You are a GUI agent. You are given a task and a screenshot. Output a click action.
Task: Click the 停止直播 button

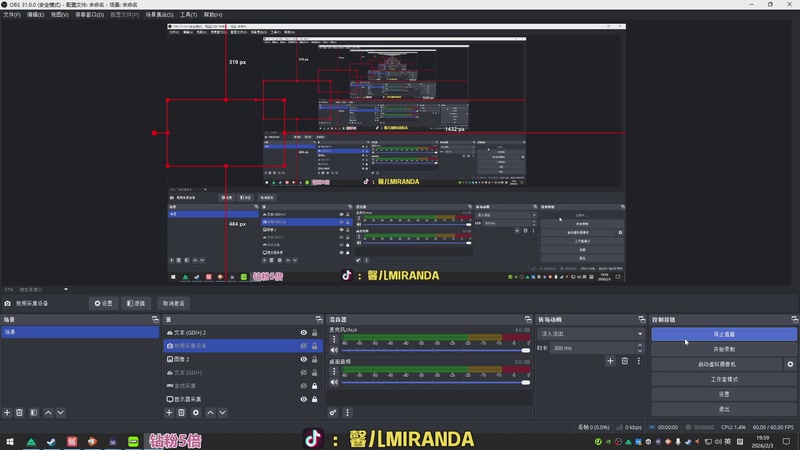(x=724, y=334)
